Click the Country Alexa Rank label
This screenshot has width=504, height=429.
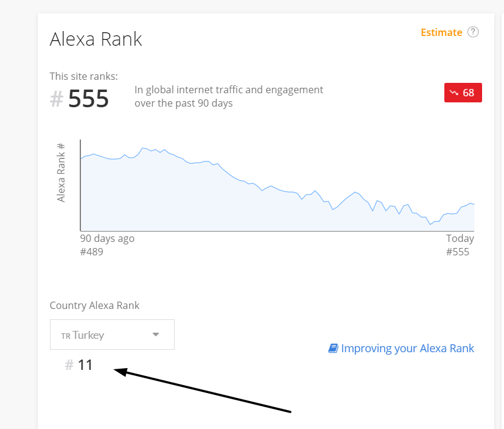(x=94, y=305)
